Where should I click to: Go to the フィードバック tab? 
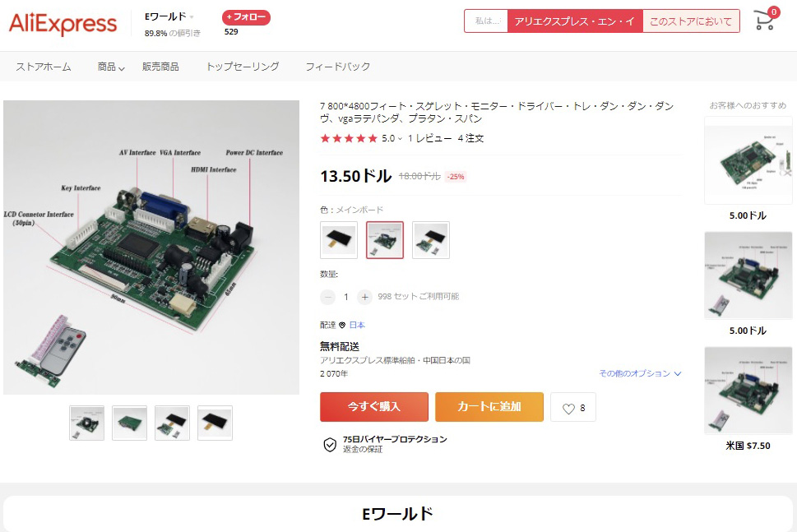coord(337,67)
